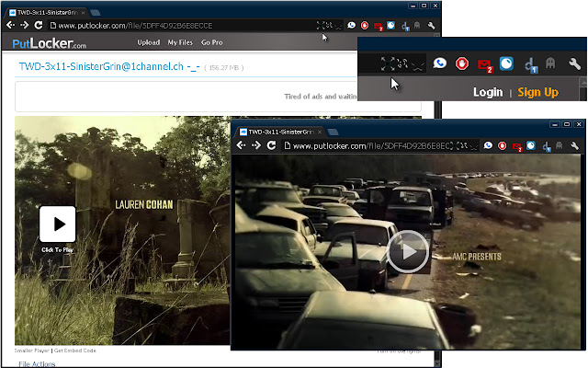Click ghost extension icon in back window toolbar
This screenshot has height=368, width=588.
click(x=416, y=25)
